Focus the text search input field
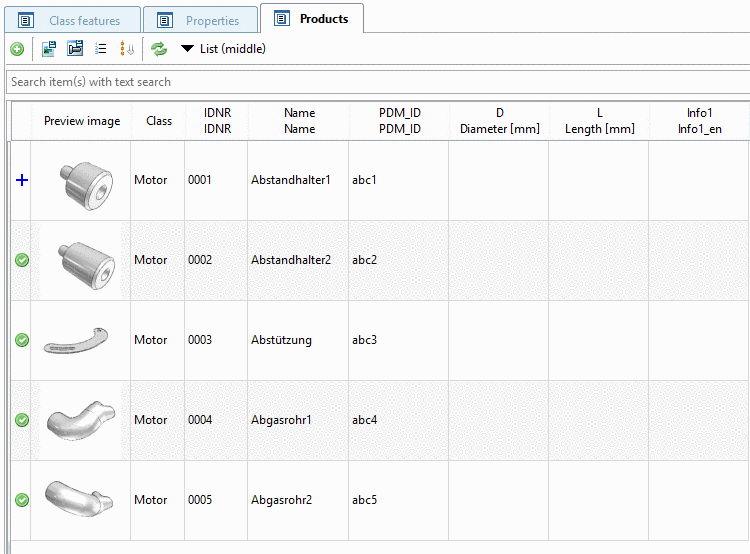Screen dimensions: 750x554 coord(378,82)
